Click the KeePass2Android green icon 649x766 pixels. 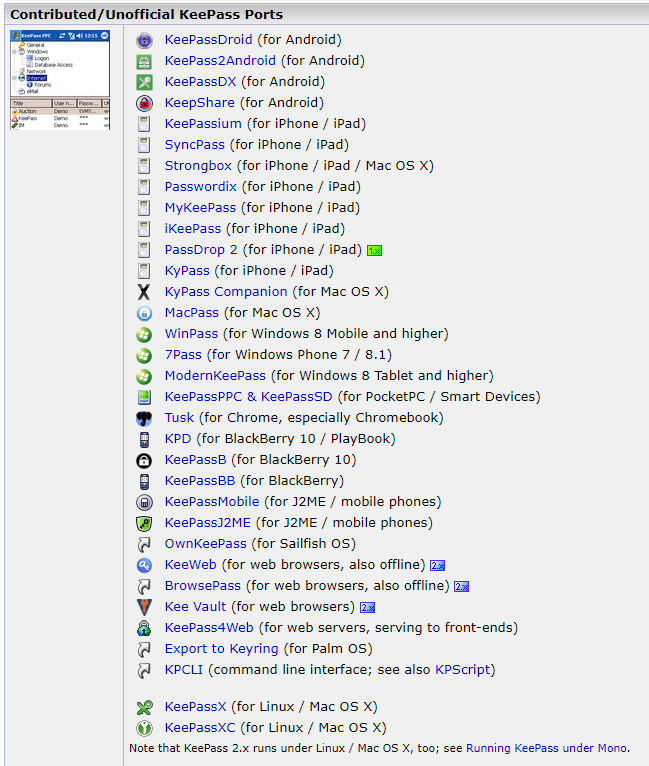pos(144,61)
